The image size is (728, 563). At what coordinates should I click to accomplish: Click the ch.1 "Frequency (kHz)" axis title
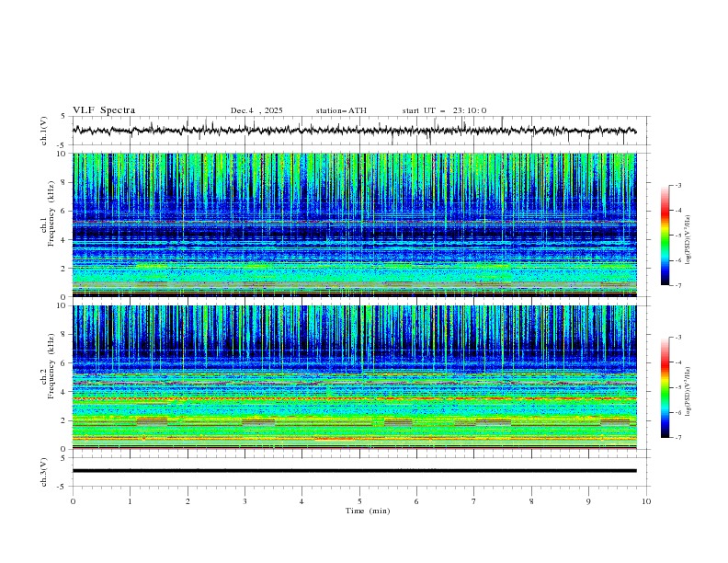pyautogui.click(x=51, y=213)
